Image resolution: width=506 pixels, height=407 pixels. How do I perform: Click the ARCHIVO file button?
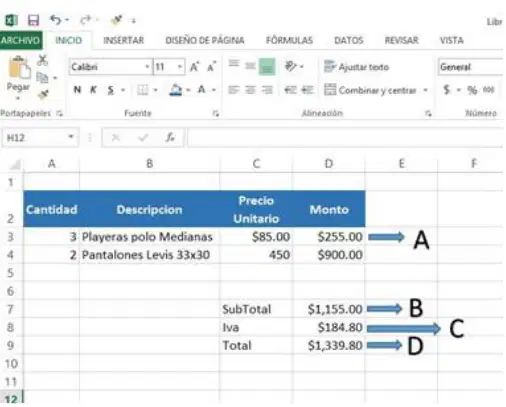(21, 40)
